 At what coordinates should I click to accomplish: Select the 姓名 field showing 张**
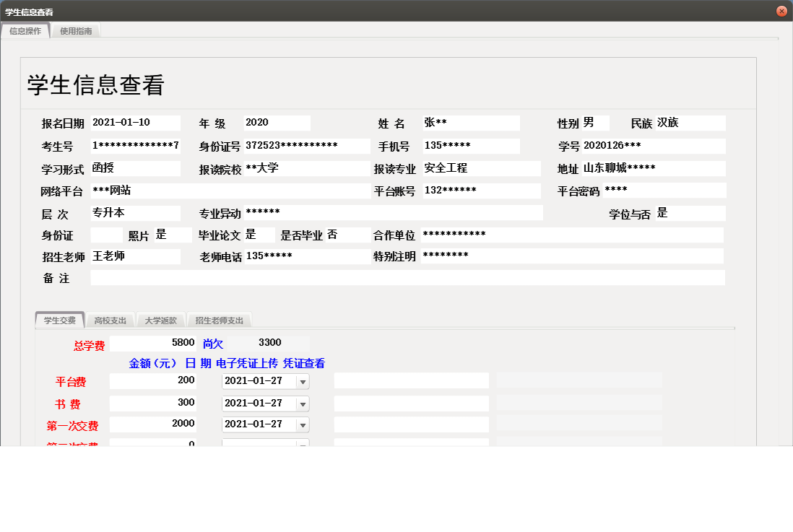pyautogui.click(x=469, y=122)
